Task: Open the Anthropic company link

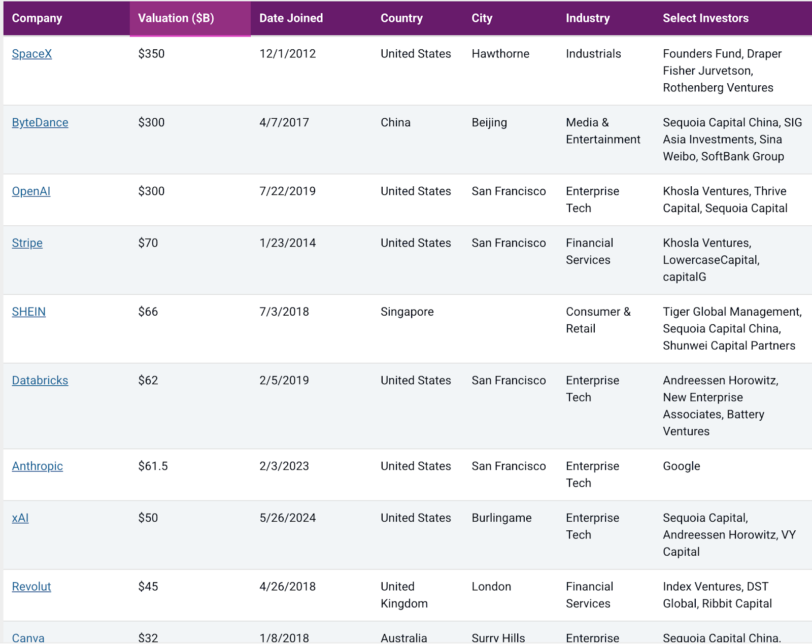Action: point(38,466)
